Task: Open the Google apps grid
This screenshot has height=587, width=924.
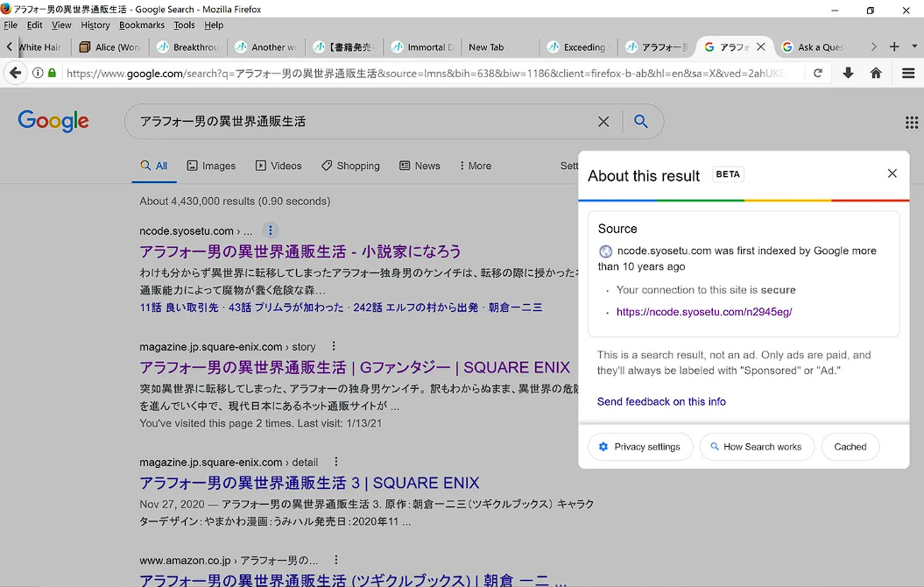Action: (x=912, y=122)
